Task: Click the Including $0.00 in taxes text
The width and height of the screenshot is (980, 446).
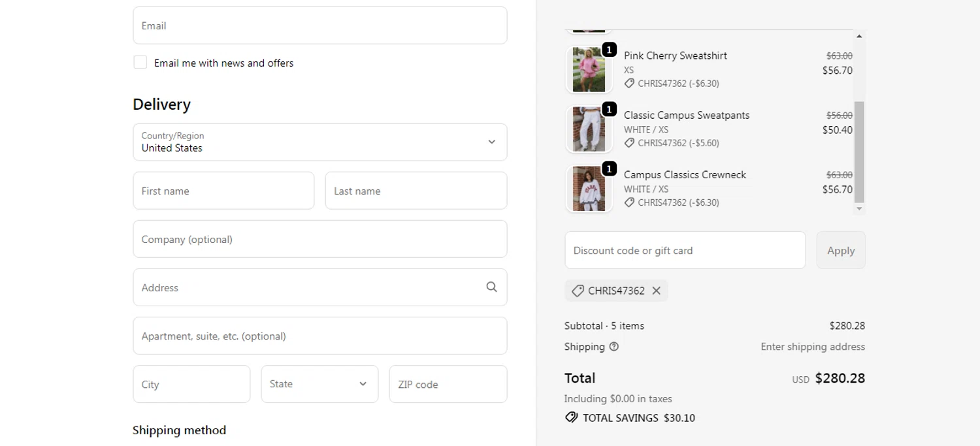Action: point(618,398)
